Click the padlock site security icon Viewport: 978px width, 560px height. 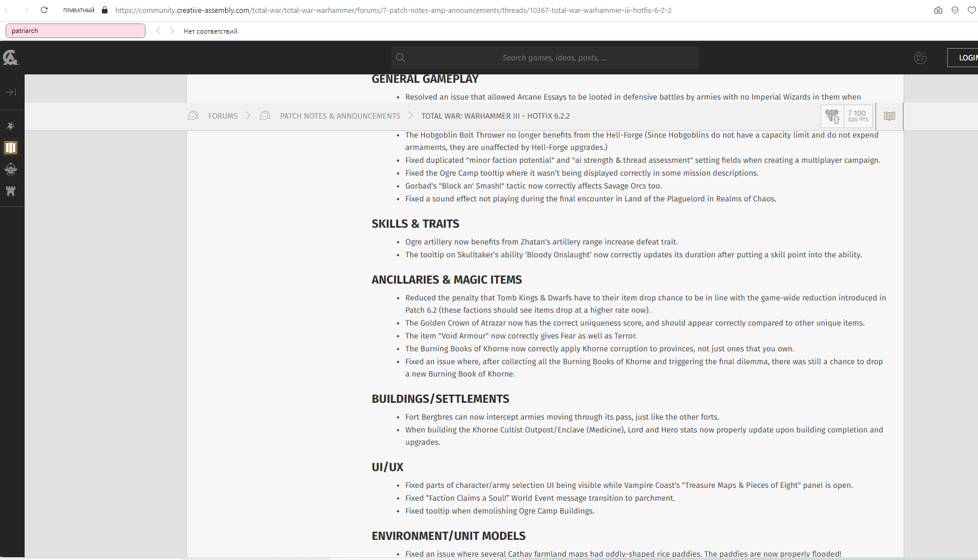(105, 10)
